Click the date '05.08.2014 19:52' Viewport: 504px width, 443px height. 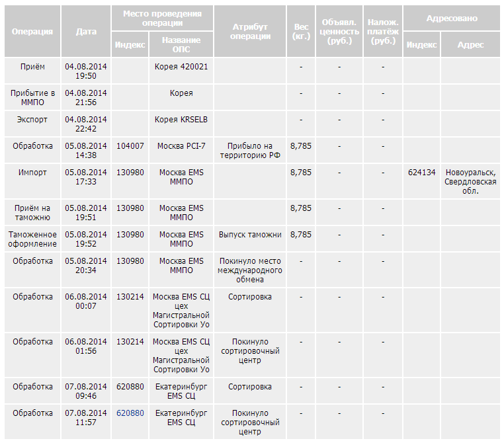pos(86,239)
